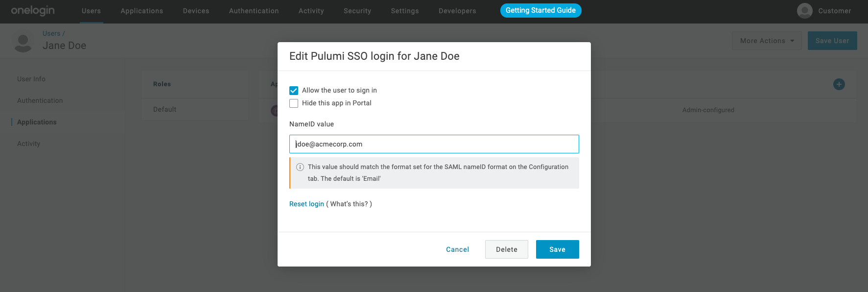Click the Admin-configured text
The image size is (868, 292).
(x=708, y=110)
